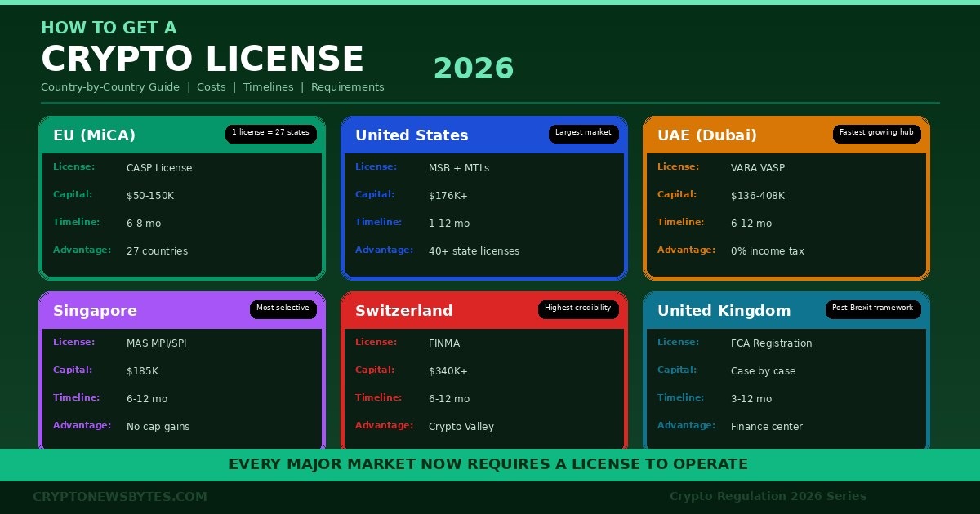Select the 'Costs' header menu item

click(x=212, y=87)
